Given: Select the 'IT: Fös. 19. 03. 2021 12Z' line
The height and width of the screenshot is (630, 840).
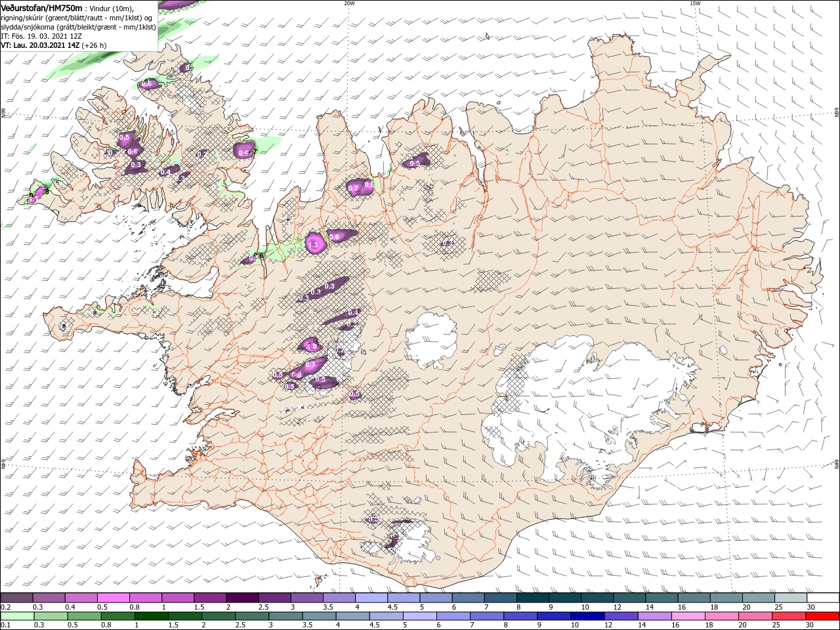Looking at the screenshot, I should click(41, 36).
